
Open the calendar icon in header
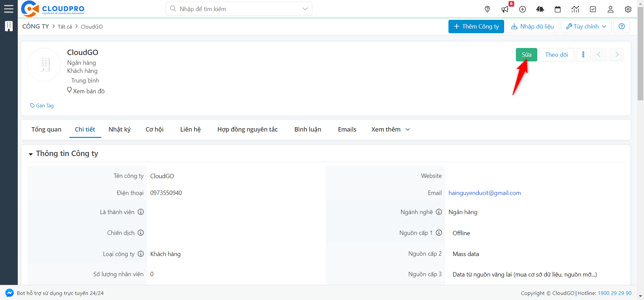(x=558, y=9)
